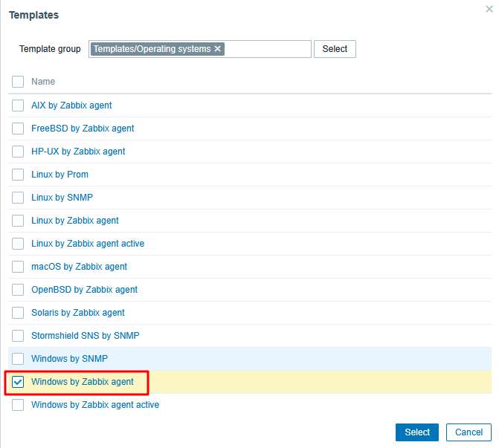Tick the HP-UX by Zabbix agent checkbox
Viewport: 499px width, 448px height.
tap(18, 152)
